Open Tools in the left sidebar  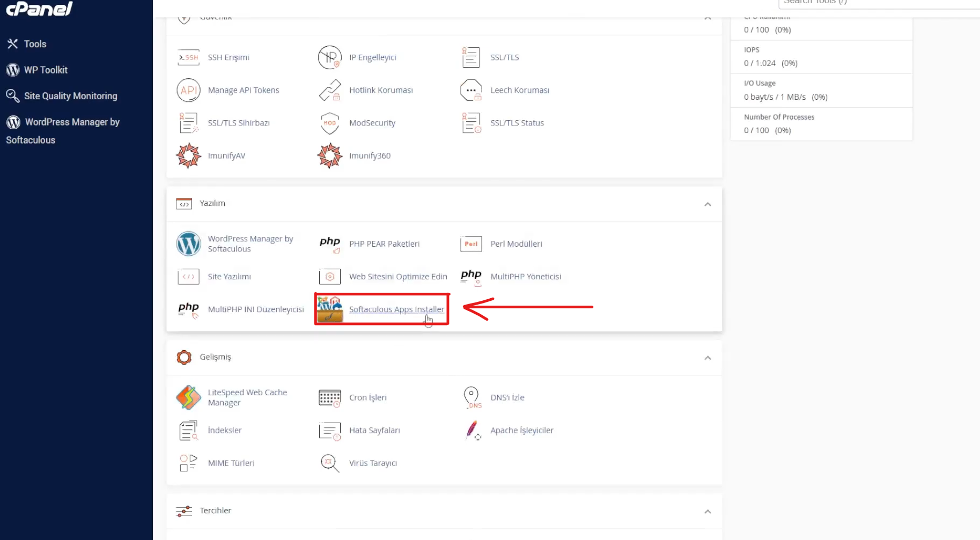(35, 44)
